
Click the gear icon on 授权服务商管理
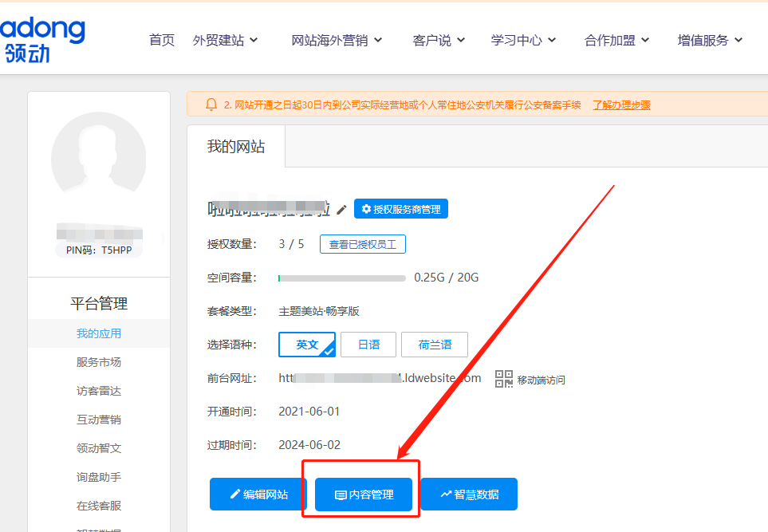point(365,208)
